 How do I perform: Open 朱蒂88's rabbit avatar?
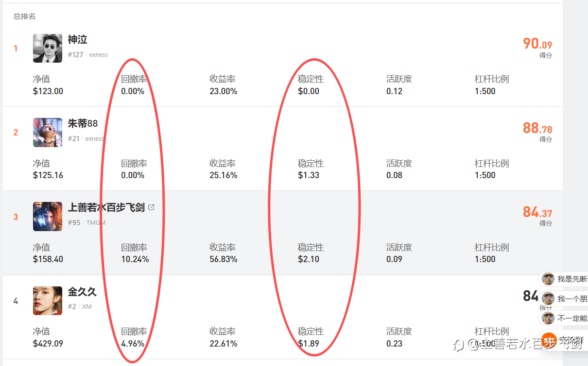[48, 133]
